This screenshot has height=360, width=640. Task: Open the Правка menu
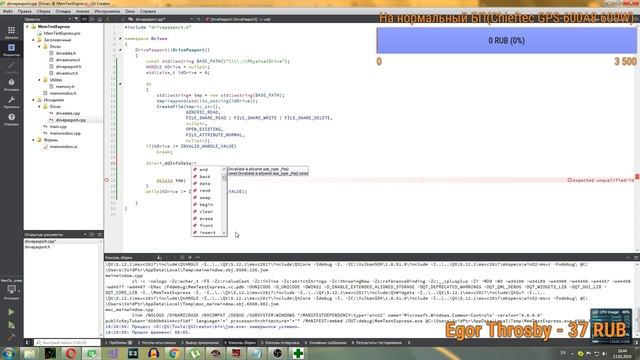point(24,11)
